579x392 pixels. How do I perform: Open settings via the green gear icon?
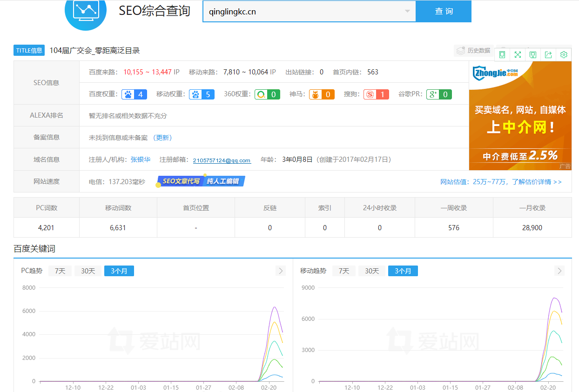tap(564, 55)
